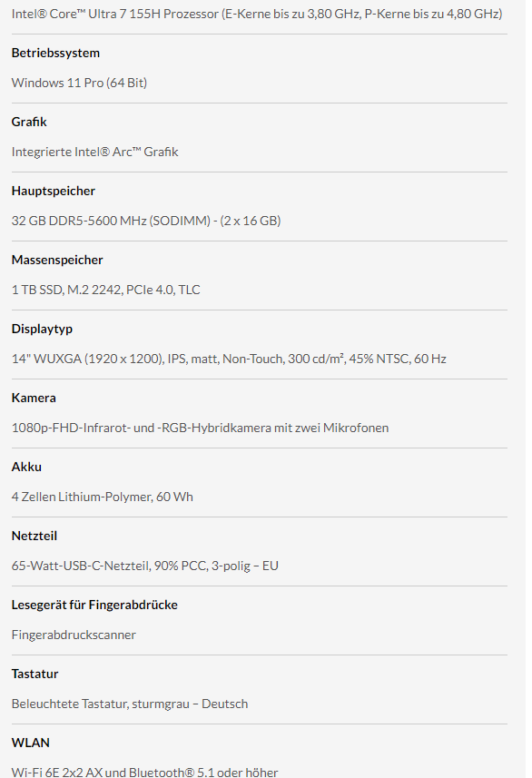Select the 32 GB DDR5-5600 memory line
The height and width of the screenshot is (778, 532).
click(x=146, y=221)
